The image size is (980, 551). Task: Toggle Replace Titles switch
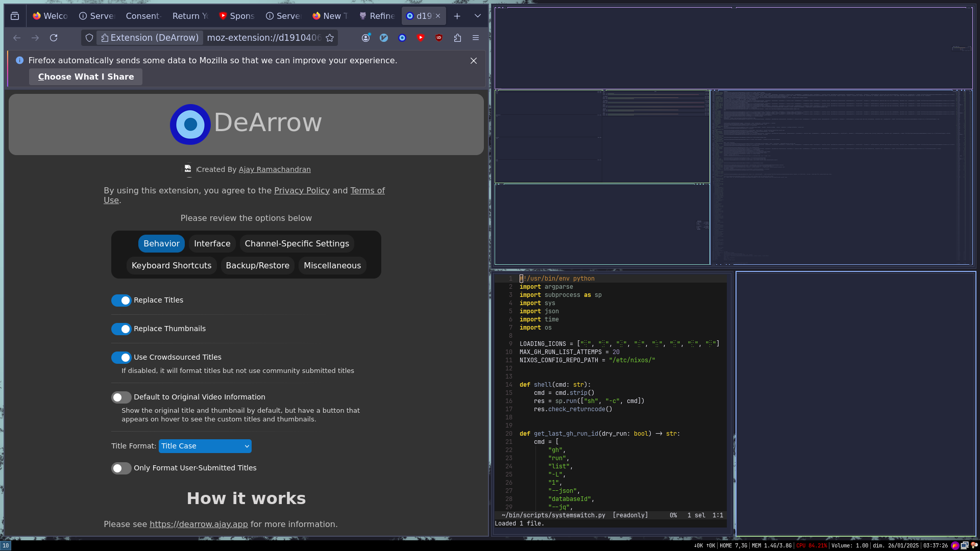click(121, 300)
